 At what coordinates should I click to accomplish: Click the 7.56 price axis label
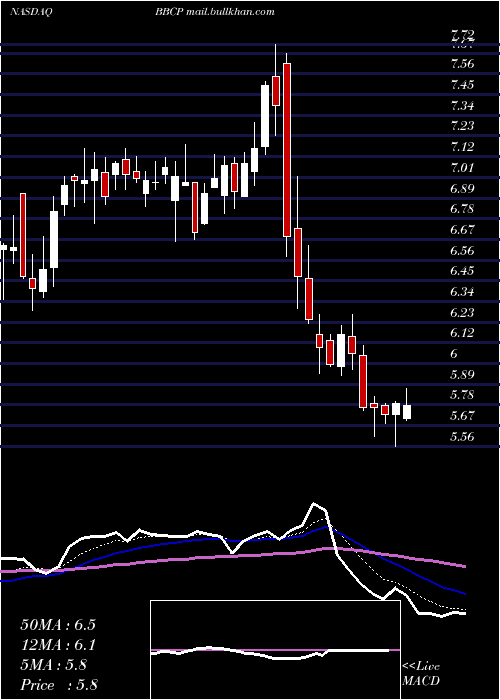[x=462, y=64]
